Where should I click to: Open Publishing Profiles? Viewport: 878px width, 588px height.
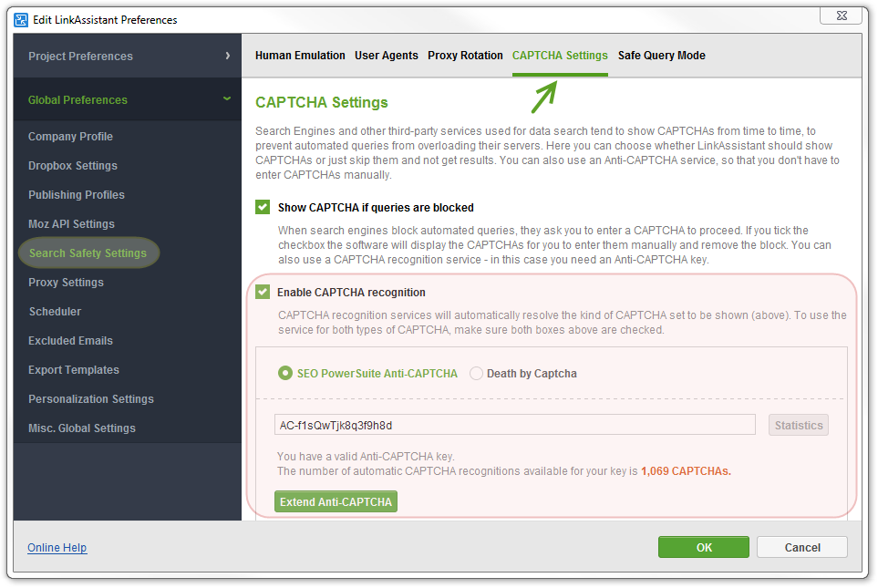pyautogui.click(x=77, y=195)
